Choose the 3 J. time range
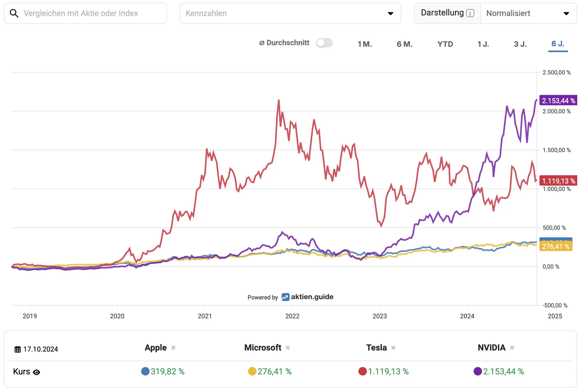Viewport: 581px width, 392px height. (x=520, y=44)
